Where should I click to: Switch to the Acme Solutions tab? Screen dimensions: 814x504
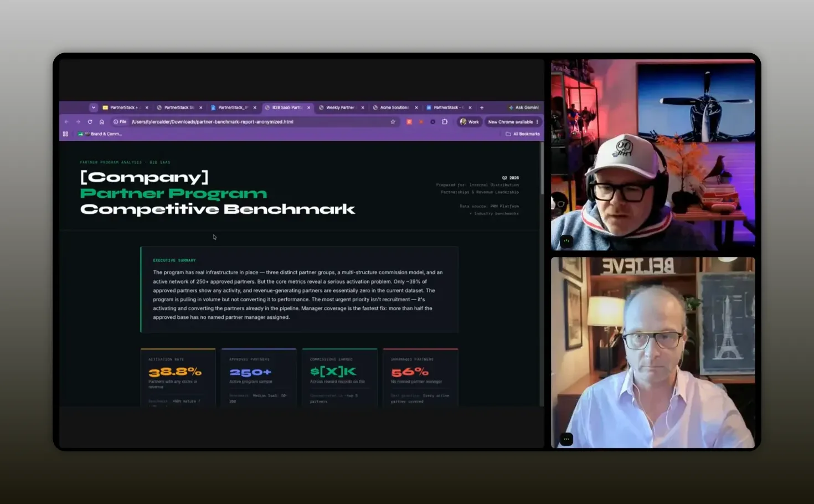394,107
